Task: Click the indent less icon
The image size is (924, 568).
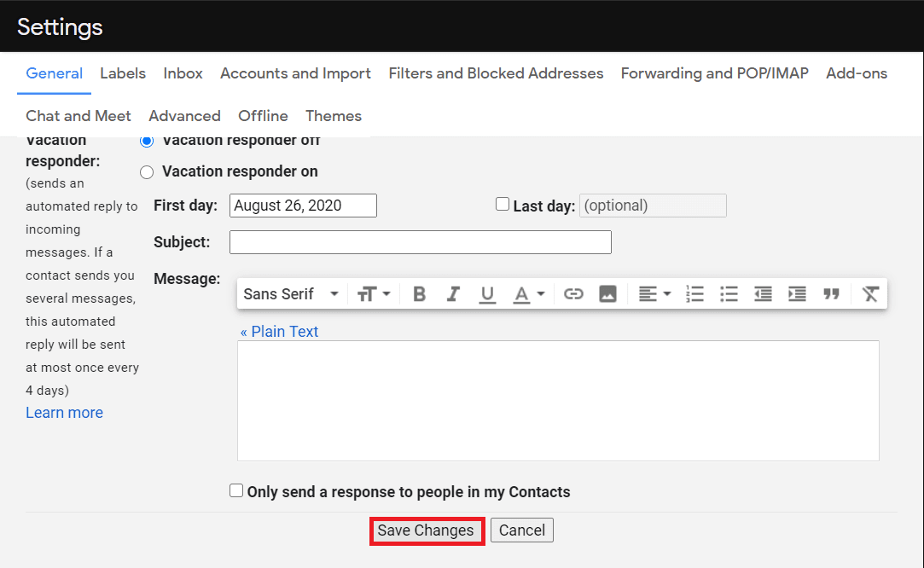Action: coord(763,293)
